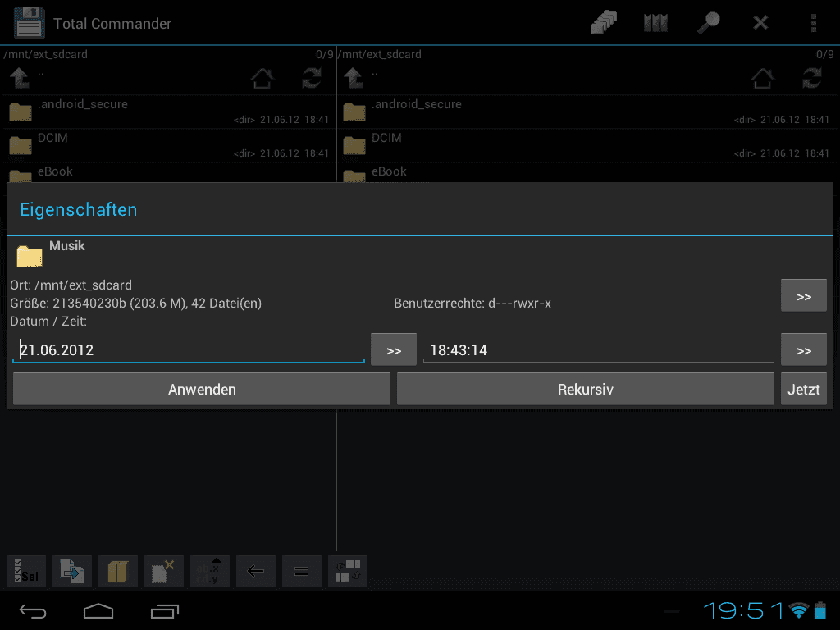Tap the X exit icon in top bar
840x630 pixels.
760,23
